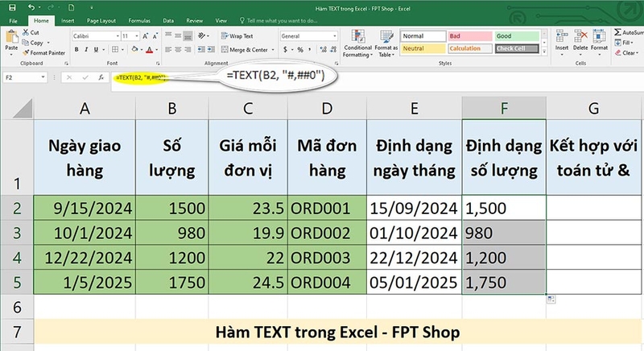Click the Insert Function fx icon

point(101,77)
